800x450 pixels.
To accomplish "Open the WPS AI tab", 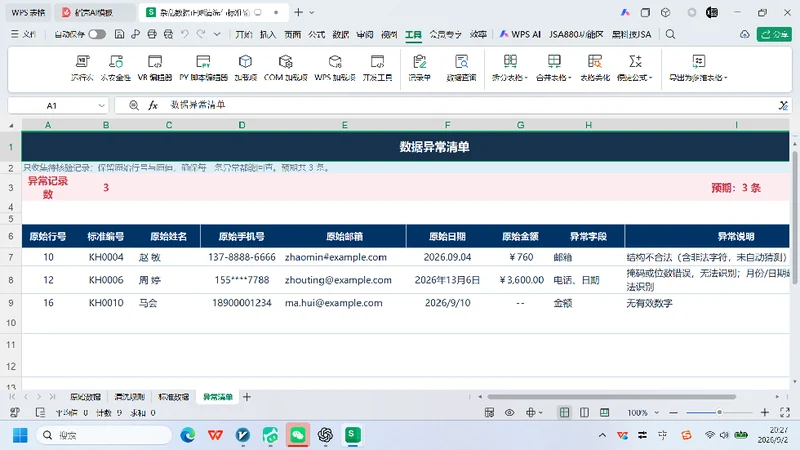I will coord(520,34).
